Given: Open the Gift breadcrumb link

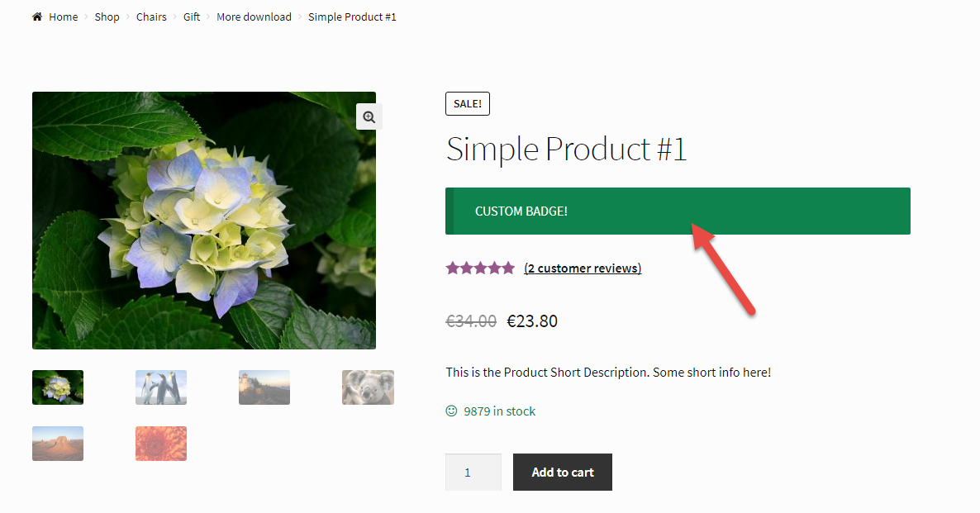Looking at the screenshot, I should point(192,17).
